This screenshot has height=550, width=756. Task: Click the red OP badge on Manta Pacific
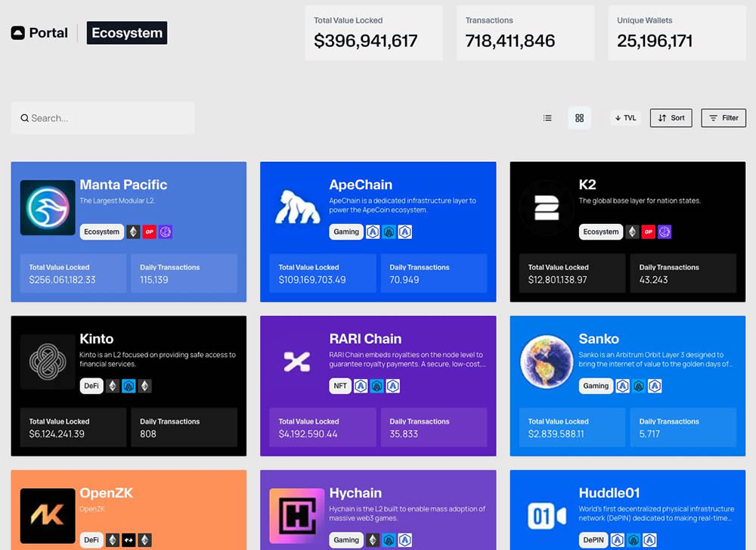click(149, 232)
